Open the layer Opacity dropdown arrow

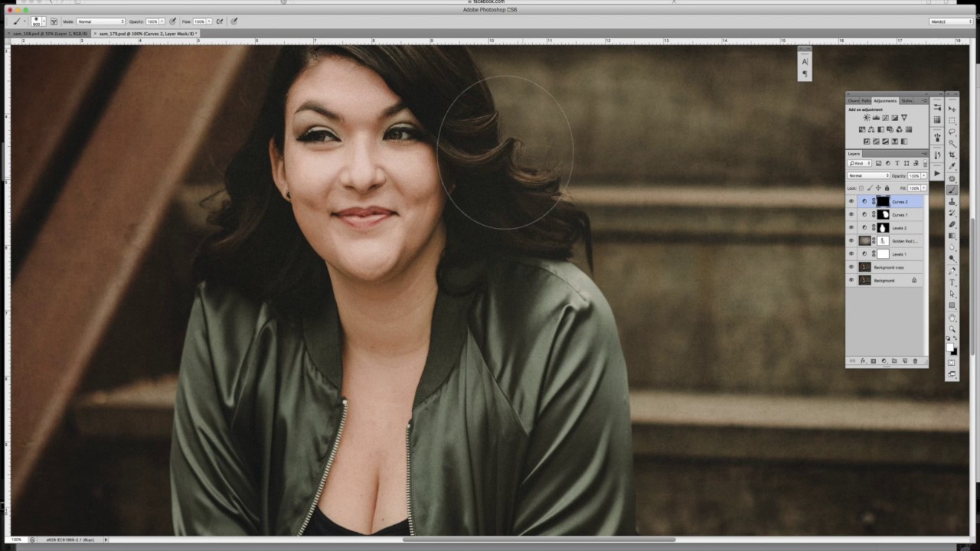[924, 176]
